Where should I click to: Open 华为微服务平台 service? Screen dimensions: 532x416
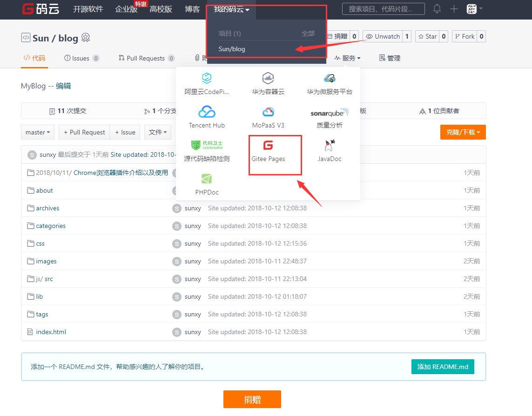click(330, 83)
